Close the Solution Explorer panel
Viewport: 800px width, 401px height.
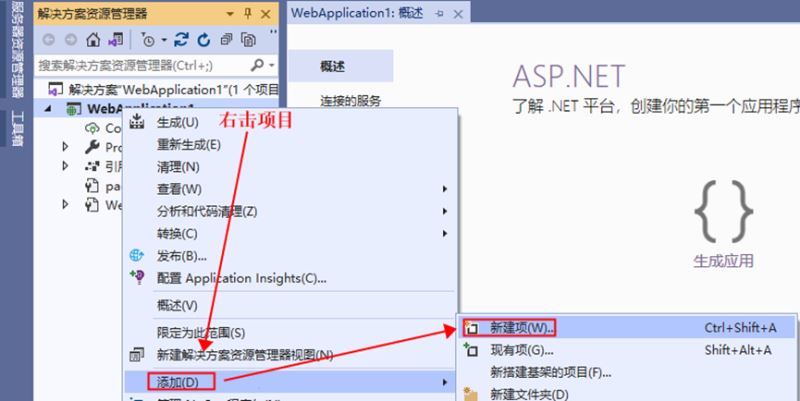coord(266,14)
